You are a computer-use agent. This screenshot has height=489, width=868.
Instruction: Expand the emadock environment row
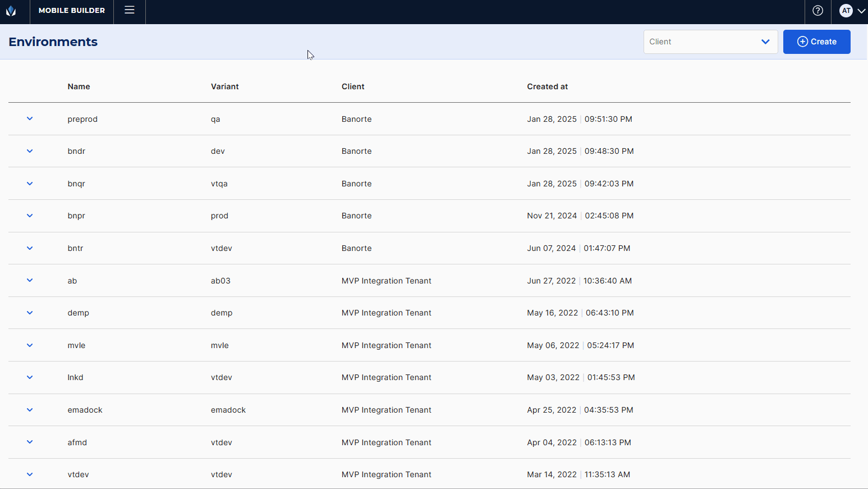pyautogui.click(x=30, y=410)
